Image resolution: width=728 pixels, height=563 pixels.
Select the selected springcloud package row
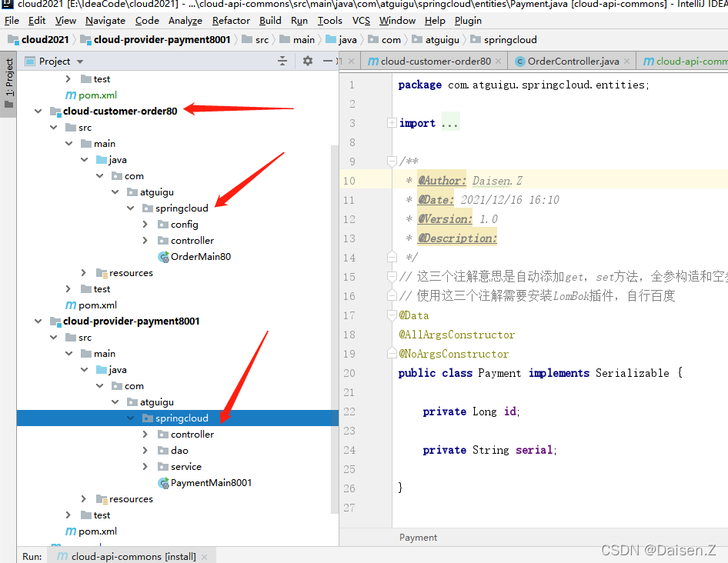(x=177, y=418)
